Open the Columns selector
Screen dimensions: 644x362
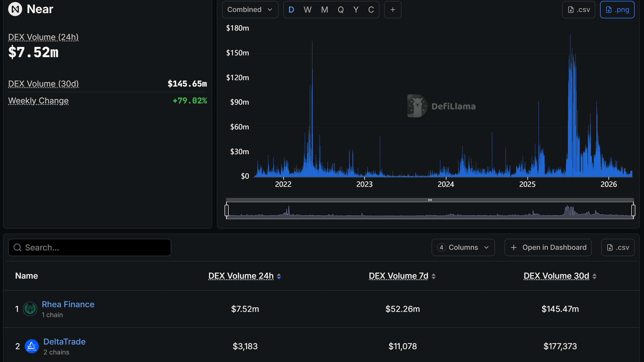(463, 247)
